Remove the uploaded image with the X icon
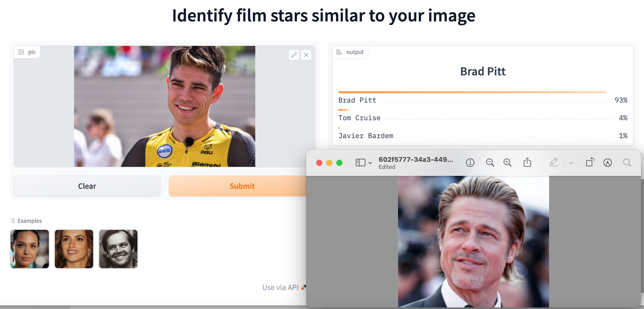The width and height of the screenshot is (644, 309). click(x=306, y=55)
